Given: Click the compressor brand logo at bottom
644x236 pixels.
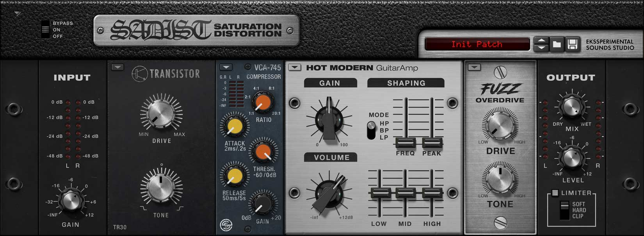Looking at the screenshot, I should (x=226, y=225).
